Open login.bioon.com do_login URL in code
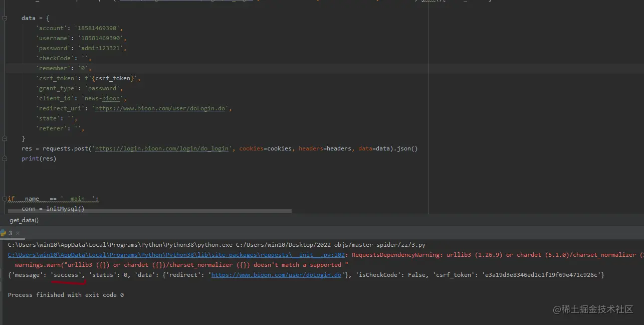Screen dimensions: 644x325 pos(162,148)
